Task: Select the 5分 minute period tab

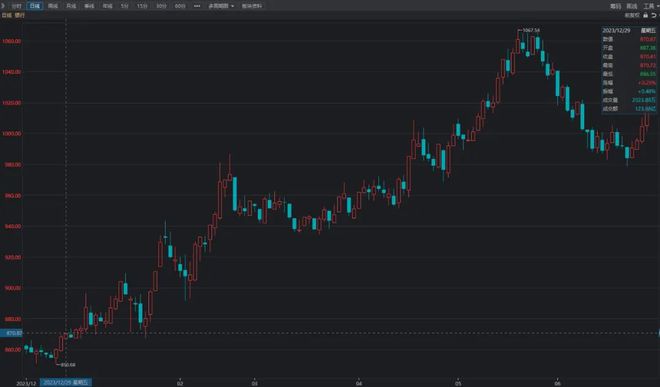Action: pos(125,6)
